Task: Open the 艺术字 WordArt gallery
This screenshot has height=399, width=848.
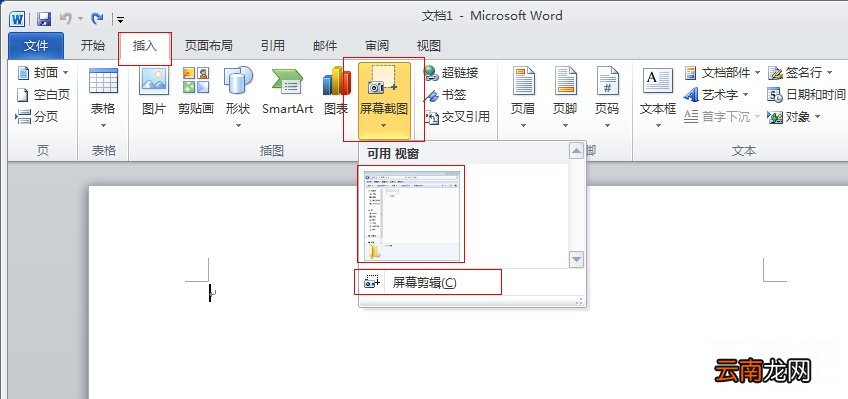Action: point(716,95)
